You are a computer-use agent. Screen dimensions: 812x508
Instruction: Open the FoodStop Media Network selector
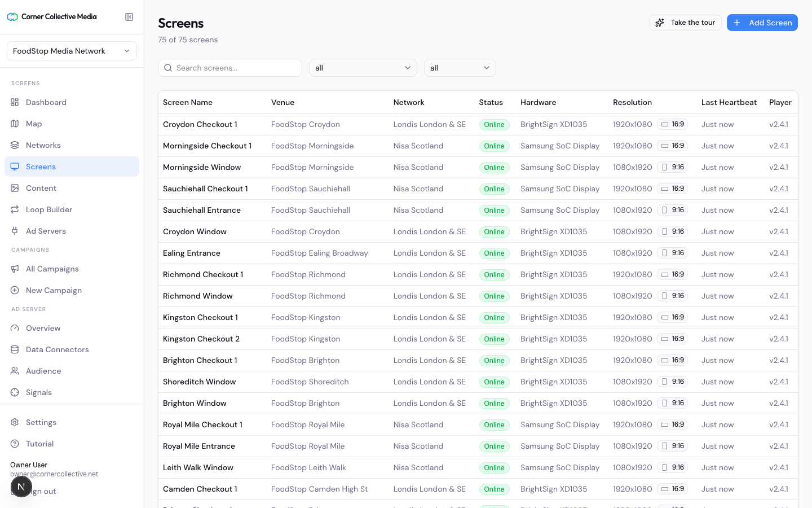(72, 51)
